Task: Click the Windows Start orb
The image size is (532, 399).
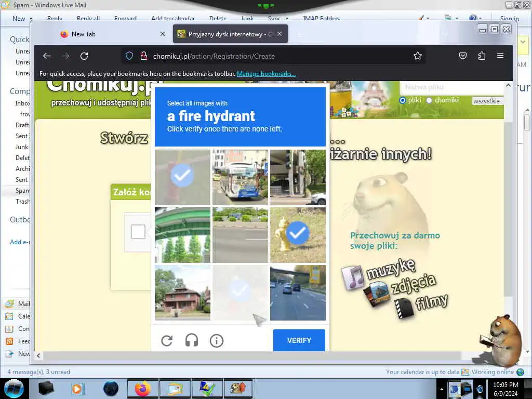Action: [x=14, y=389]
